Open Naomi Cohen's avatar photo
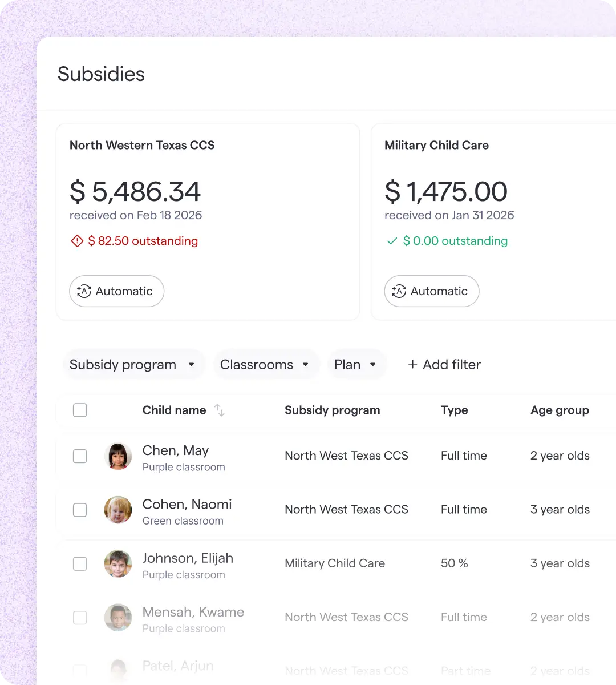This screenshot has width=616, height=685. pos(118,510)
